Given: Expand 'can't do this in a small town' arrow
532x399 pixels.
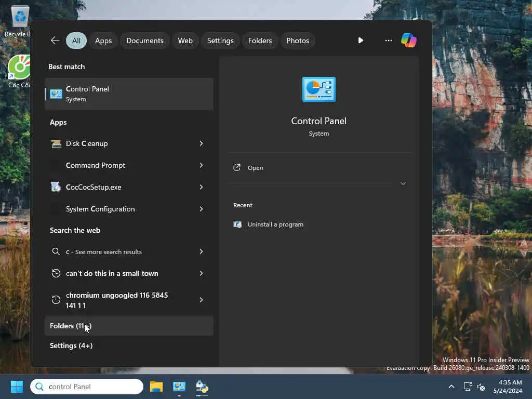Looking at the screenshot, I should coord(201,273).
